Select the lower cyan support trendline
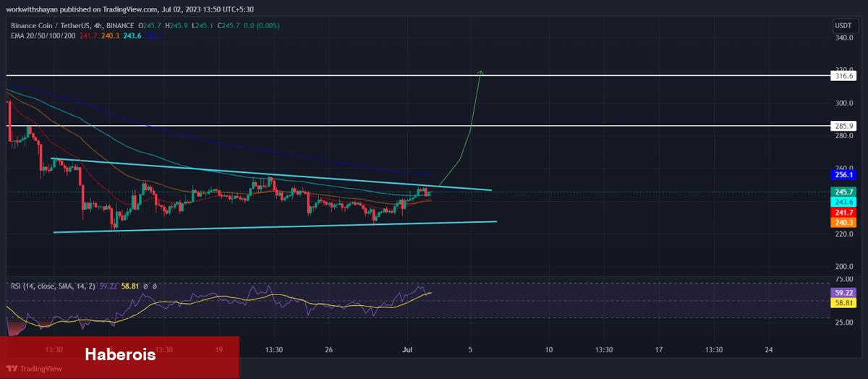This screenshot has width=868, height=379. (275, 227)
